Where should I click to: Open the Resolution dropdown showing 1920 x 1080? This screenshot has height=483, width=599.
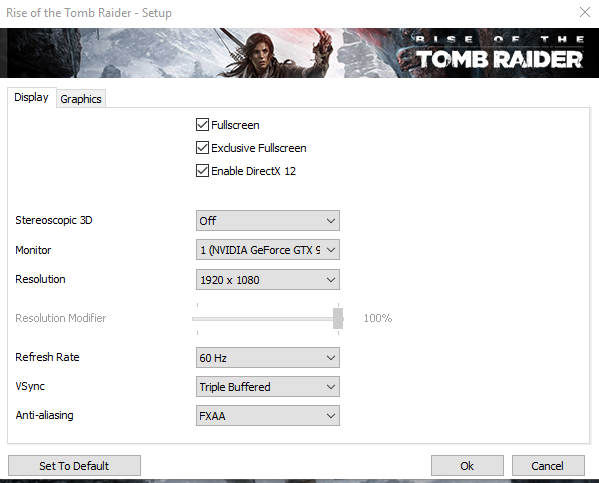coord(267,280)
